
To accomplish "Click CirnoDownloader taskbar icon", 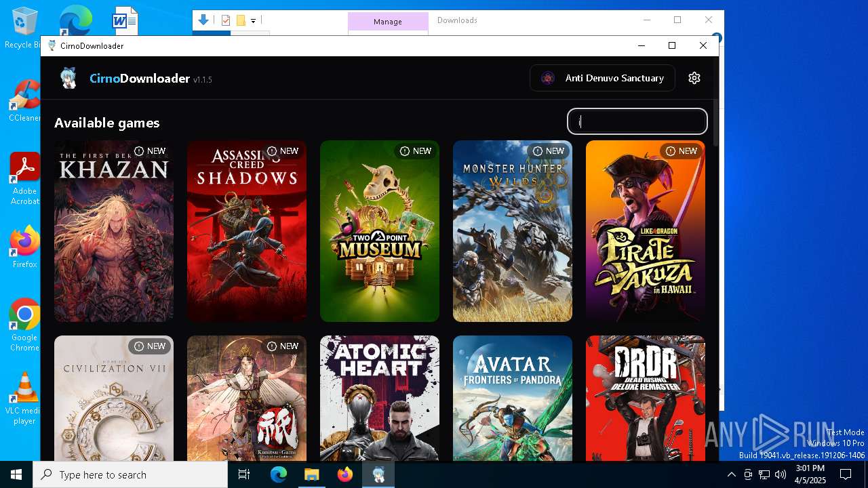I will point(378,474).
